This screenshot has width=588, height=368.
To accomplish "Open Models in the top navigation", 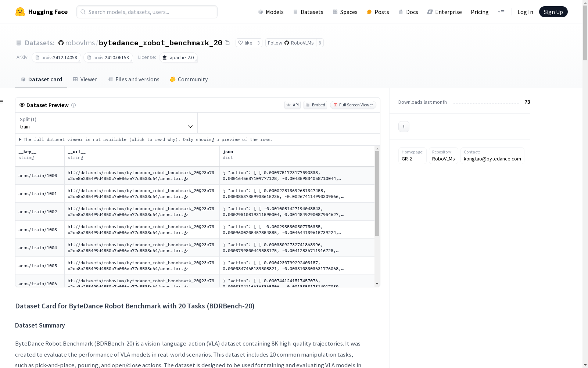I will 271,12.
